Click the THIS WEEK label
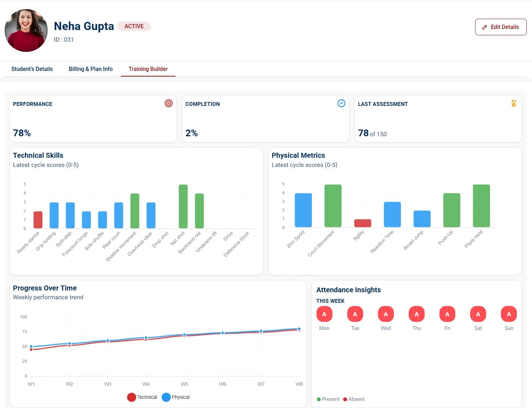 (x=330, y=301)
